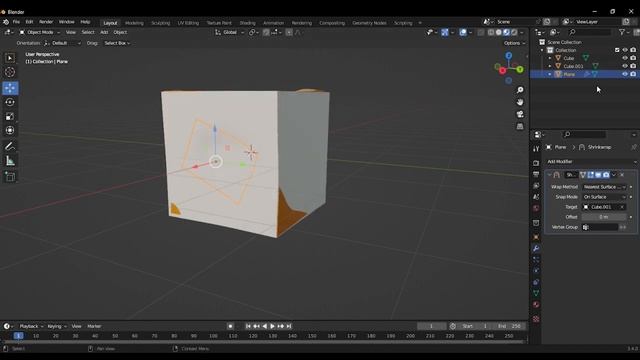The height and width of the screenshot is (360, 640).
Task: Open the Physics properties tab
Action: click(x=536, y=271)
